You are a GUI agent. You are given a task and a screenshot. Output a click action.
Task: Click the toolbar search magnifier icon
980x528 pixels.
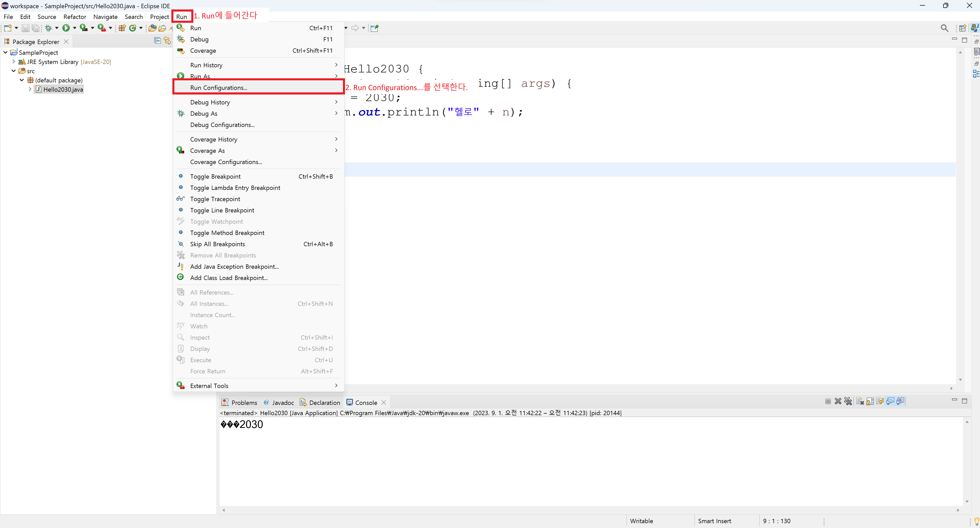(x=944, y=28)
